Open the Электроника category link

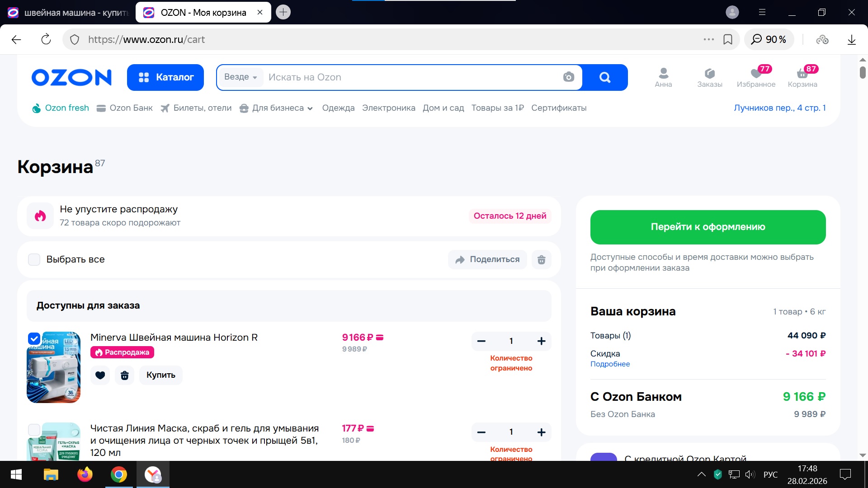pyautogui.click(x=388, y=108)
